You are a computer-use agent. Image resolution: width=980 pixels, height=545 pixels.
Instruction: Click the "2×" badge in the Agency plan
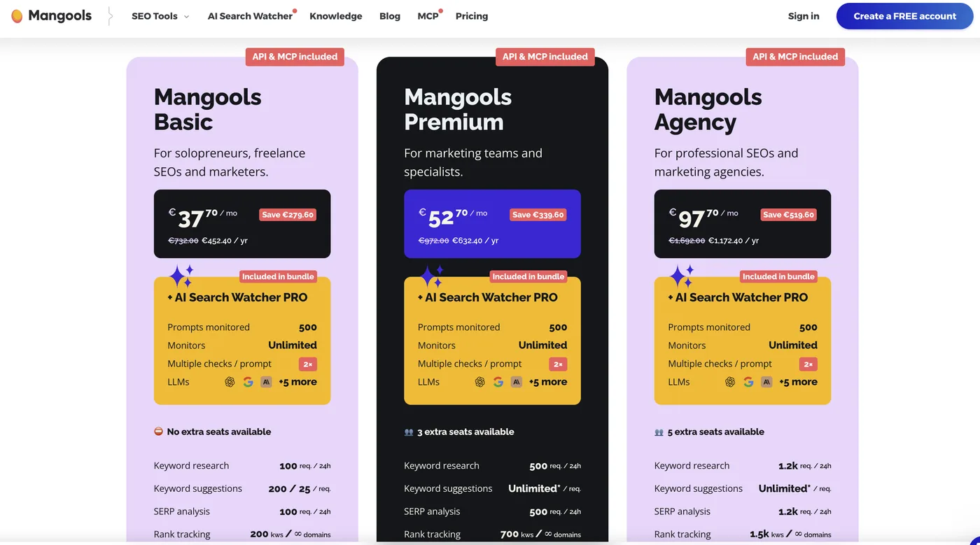(808, 364)
